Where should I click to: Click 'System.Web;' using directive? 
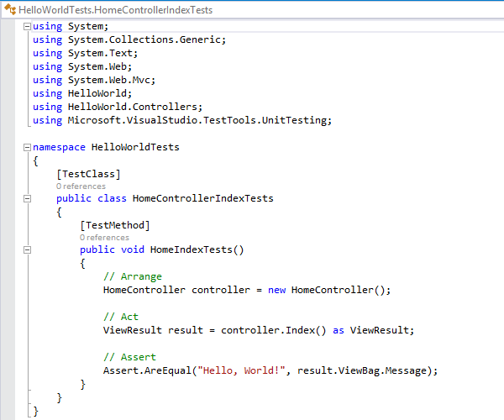pos(100,66)
